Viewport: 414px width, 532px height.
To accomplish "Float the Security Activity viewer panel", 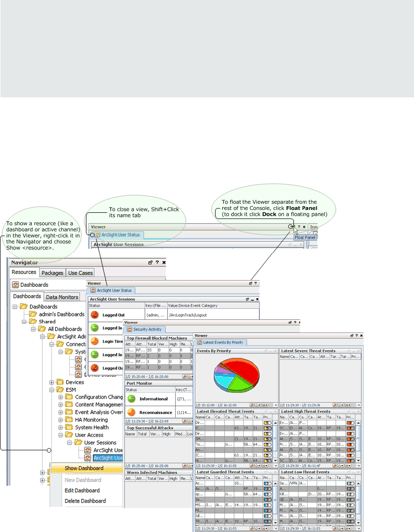I will (x=290, y=323).
